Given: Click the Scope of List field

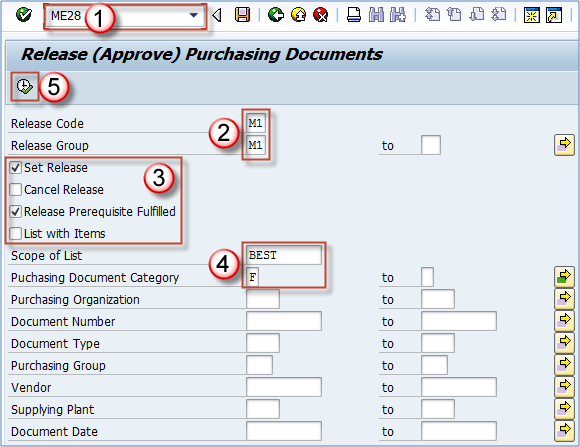Looking at the screenshot, I should [x=284, y=255].
